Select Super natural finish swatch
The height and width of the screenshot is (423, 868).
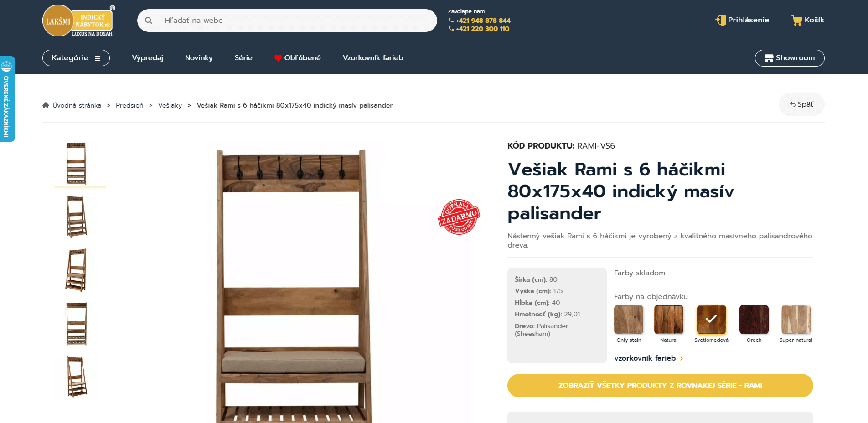pyautogui.click(x=796, y=320)
